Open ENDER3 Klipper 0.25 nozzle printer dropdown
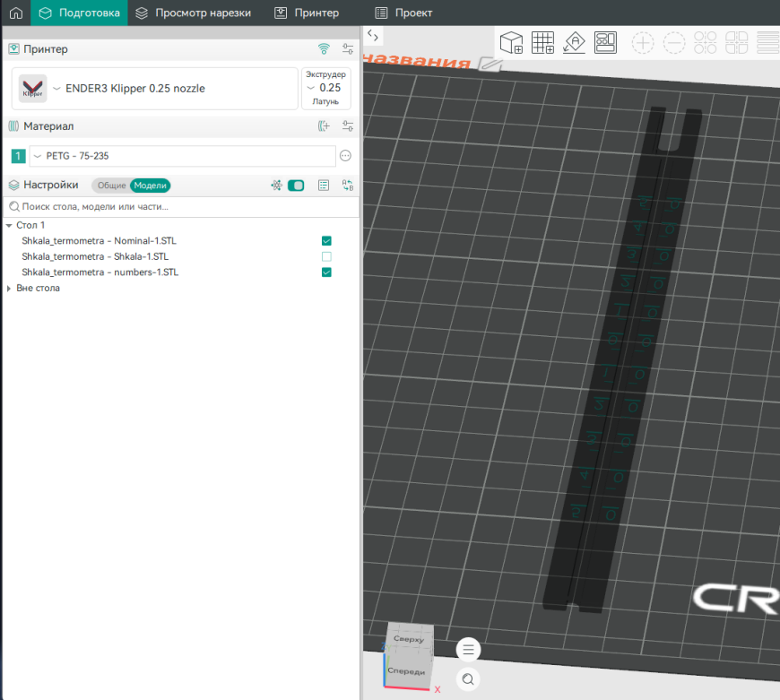This screenshot has width=780, height=700. [x=155, y=89]
